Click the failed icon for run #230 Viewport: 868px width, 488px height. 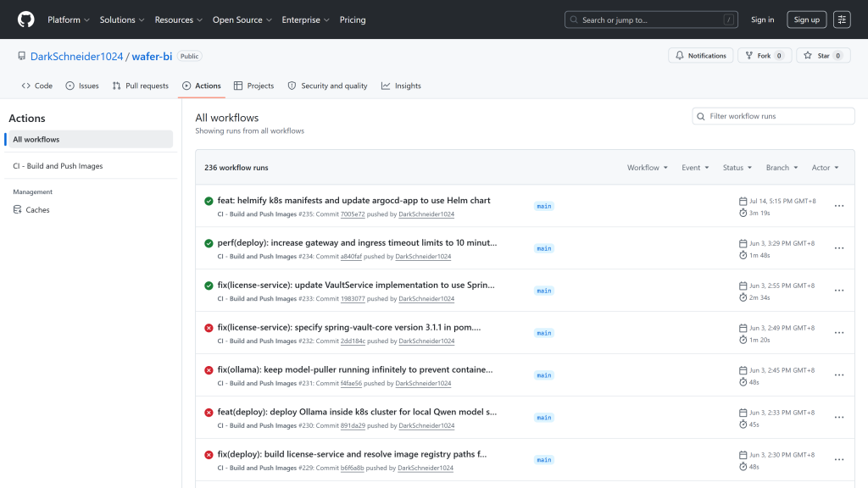pos(209,413)
